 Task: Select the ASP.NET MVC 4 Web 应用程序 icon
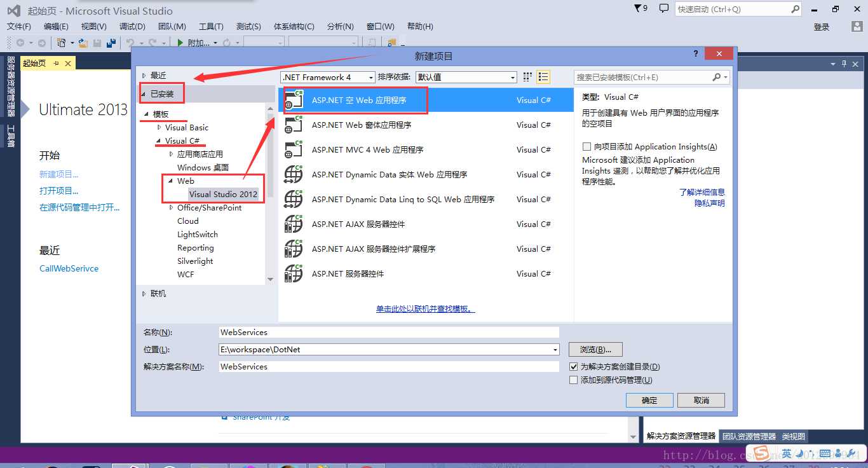pos(294,149)
